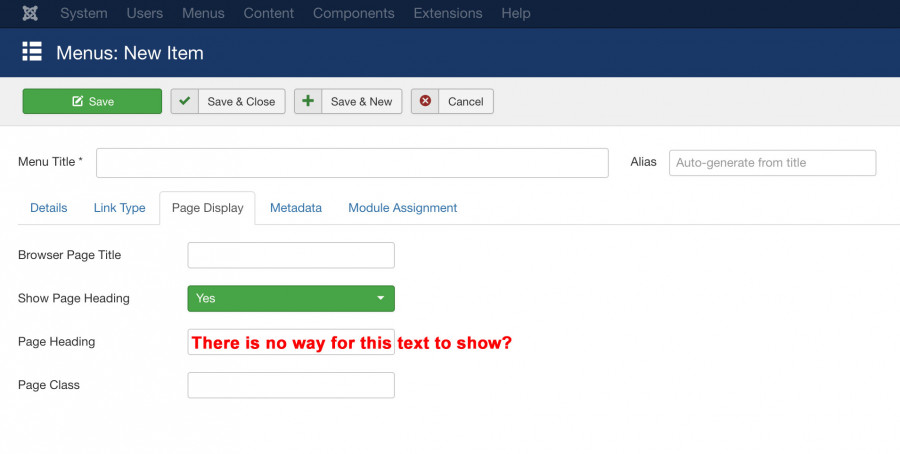
Task: Click the Page Heading label
Action: 56,342
